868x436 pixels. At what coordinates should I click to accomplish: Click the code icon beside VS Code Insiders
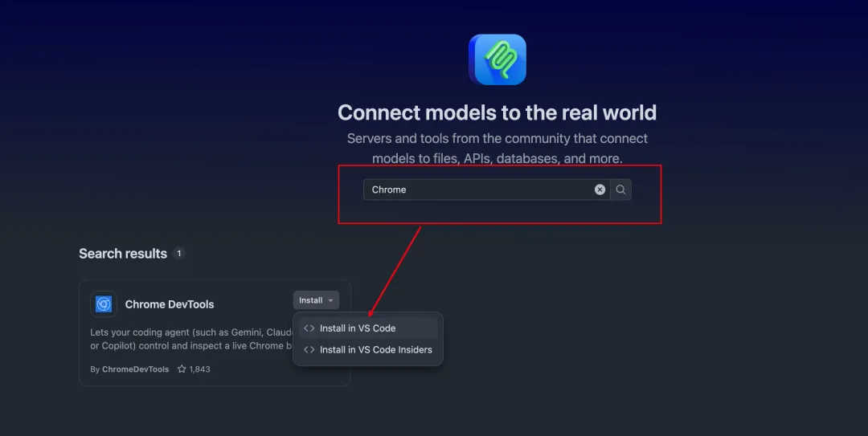pyautogui.click(x=309, y=350)
